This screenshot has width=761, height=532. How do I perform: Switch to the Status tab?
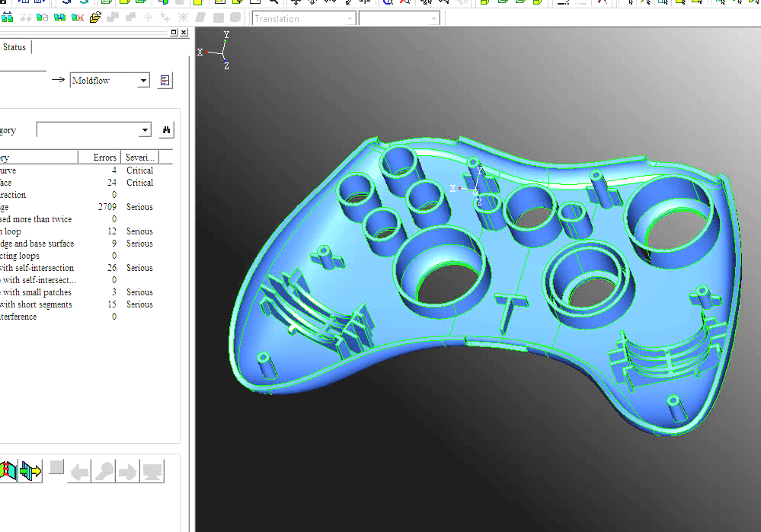(14, 46)
